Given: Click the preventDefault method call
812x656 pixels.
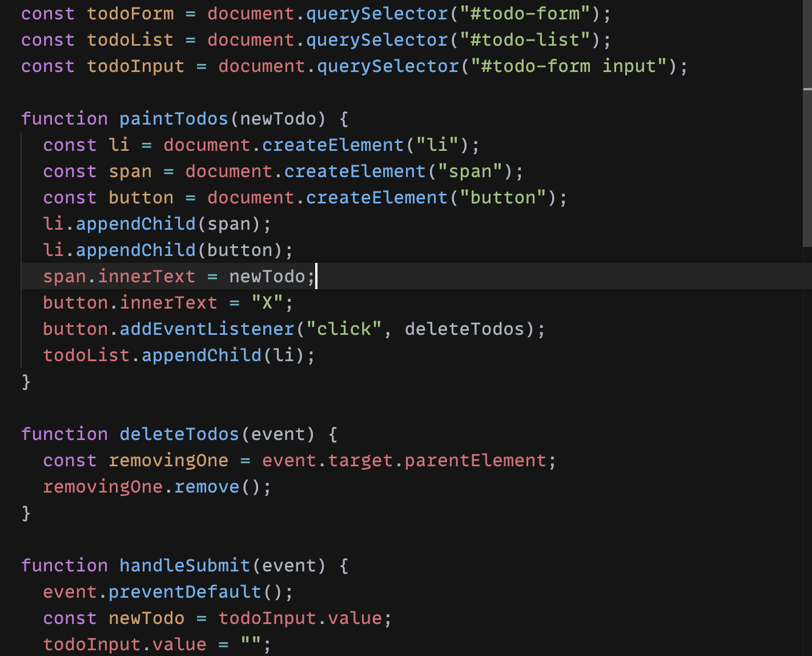Looking at the screenshot, I should pyautogui.click(x=184, y=592).
